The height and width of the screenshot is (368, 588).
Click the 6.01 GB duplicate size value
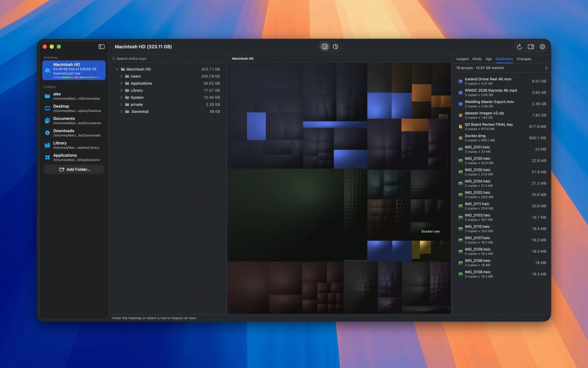[539, 81]
